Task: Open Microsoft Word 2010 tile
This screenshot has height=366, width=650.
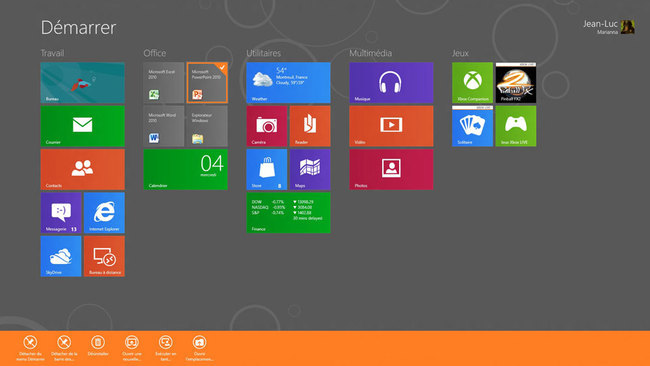Action: coord(164,126)
